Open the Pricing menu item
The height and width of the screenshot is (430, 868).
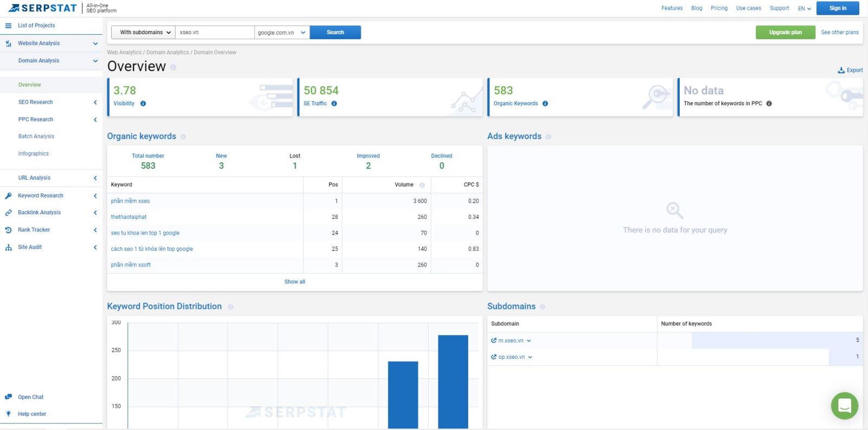point(719,8)
